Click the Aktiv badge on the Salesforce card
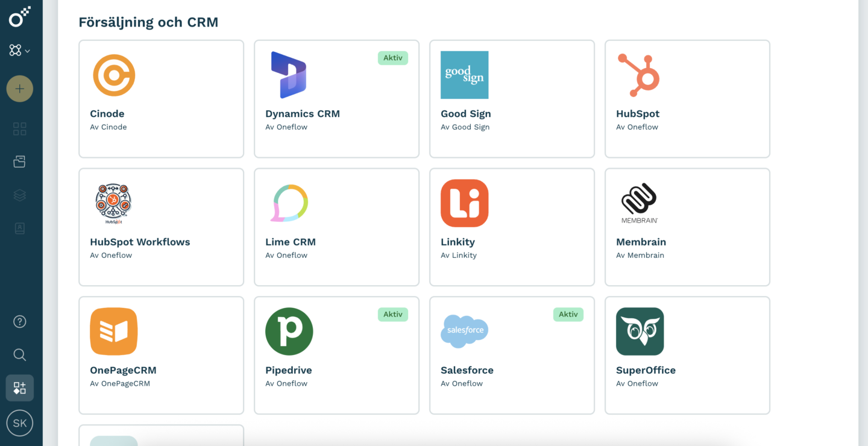 568,314
